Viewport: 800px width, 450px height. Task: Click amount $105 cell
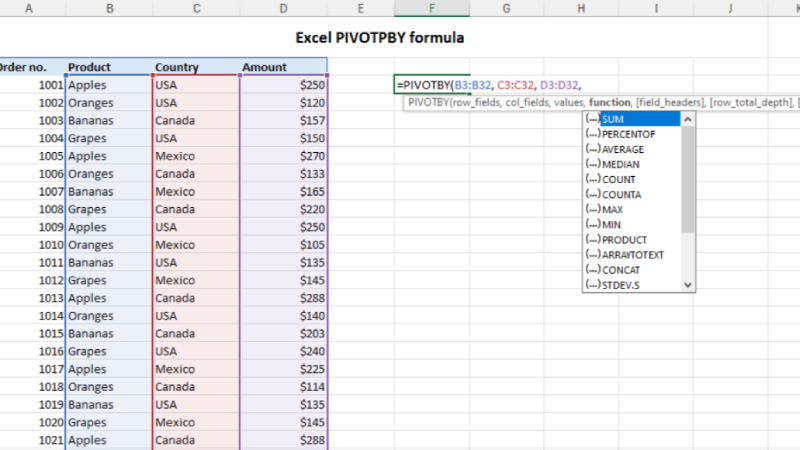(x=283, y=244)
